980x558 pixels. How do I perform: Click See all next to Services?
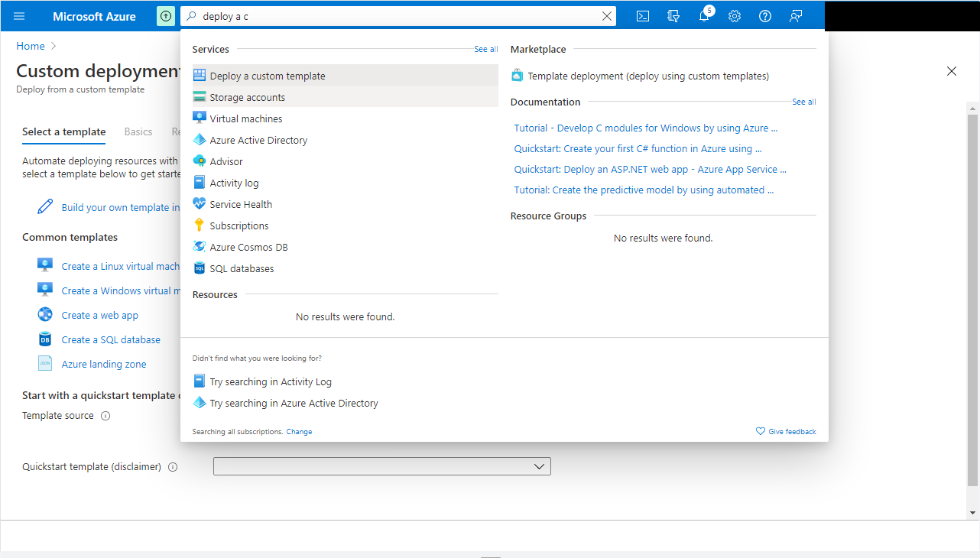486,49
